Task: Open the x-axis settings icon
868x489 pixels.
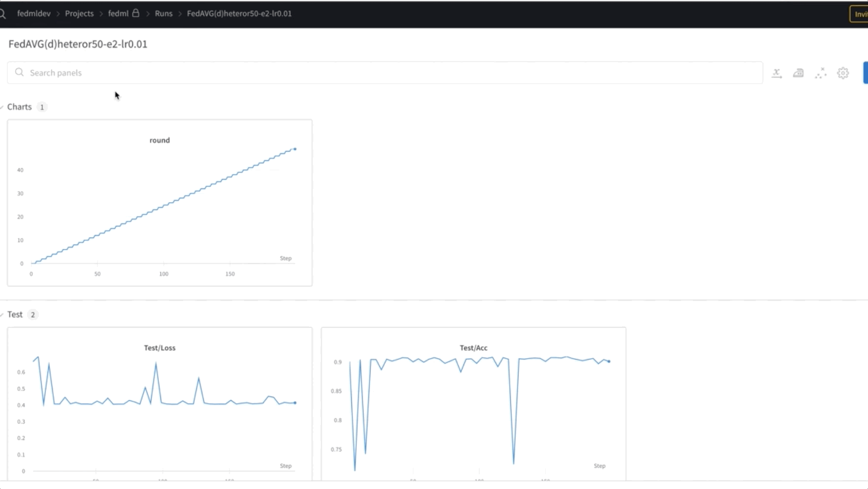Action: 776,73
